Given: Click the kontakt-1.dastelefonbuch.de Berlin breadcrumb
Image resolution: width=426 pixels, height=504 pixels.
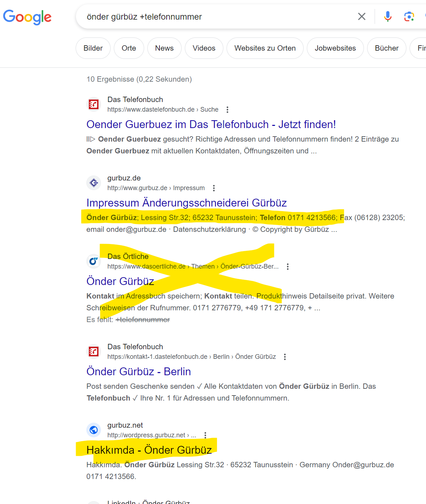Looking at the screenshot, I should (x=192, y=357).
